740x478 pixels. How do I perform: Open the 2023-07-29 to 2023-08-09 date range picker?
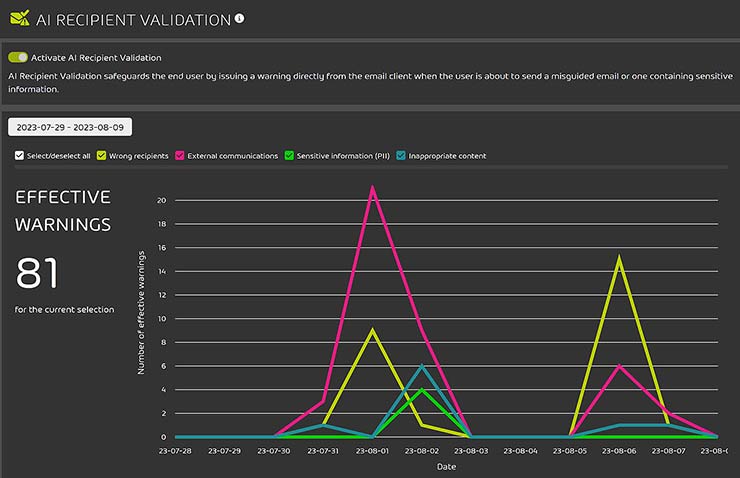click(x=70, y=127)
